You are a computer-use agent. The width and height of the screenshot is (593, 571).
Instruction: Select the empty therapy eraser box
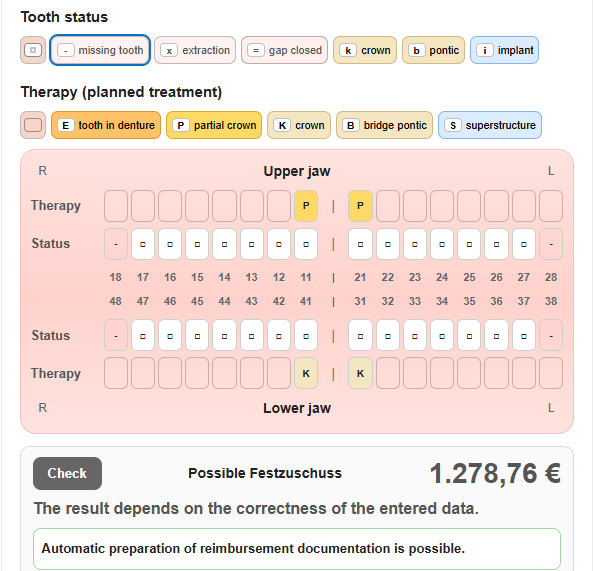click(x=33, y=125)
